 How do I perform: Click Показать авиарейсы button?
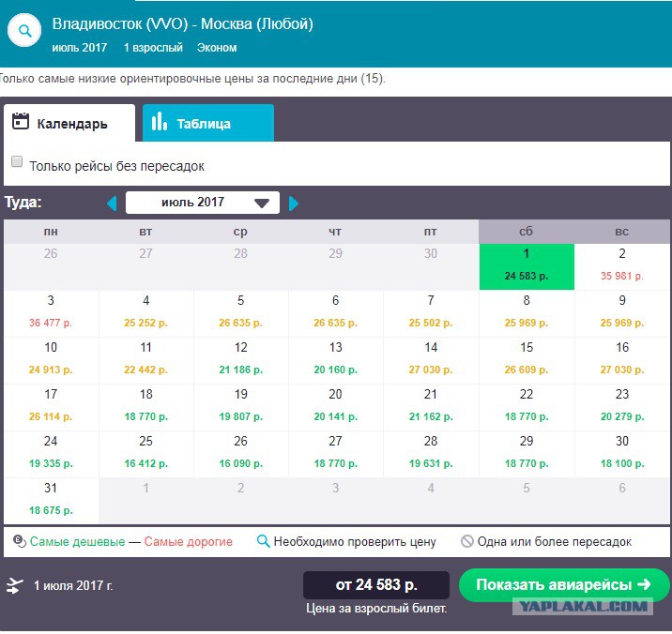564,584
